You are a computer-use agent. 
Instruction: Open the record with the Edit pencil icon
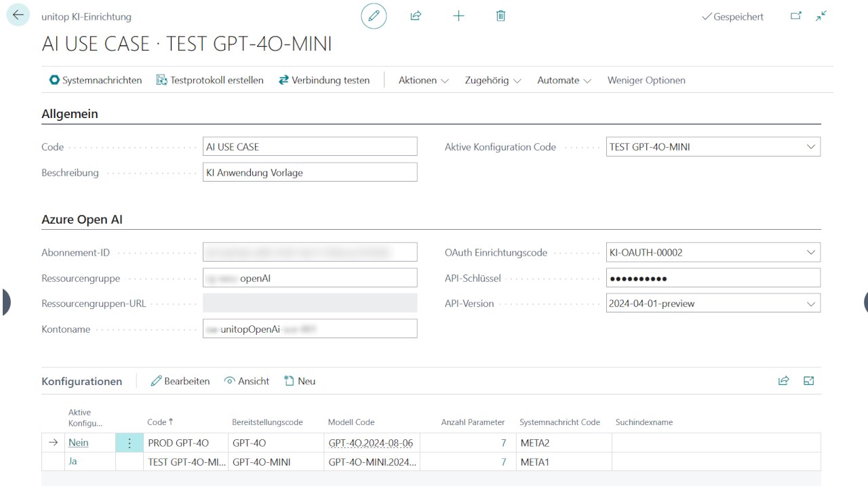point(374,16)
